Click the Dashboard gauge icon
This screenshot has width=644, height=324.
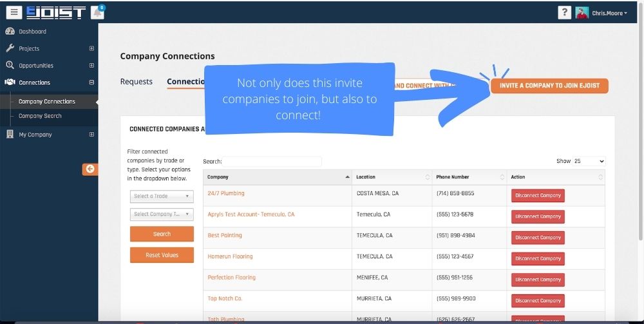pyautogui.click(x=10, y=31)
